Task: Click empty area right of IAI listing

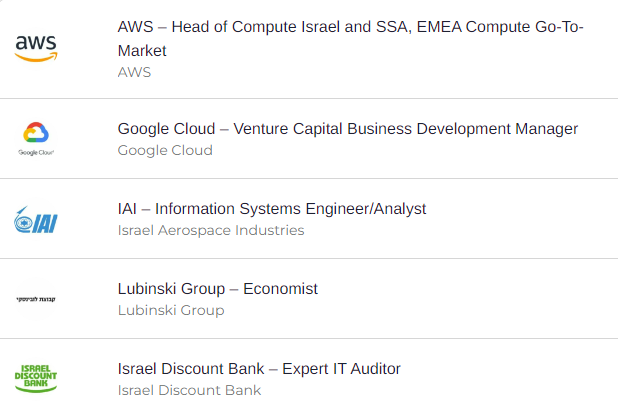Action: point(520,219)
